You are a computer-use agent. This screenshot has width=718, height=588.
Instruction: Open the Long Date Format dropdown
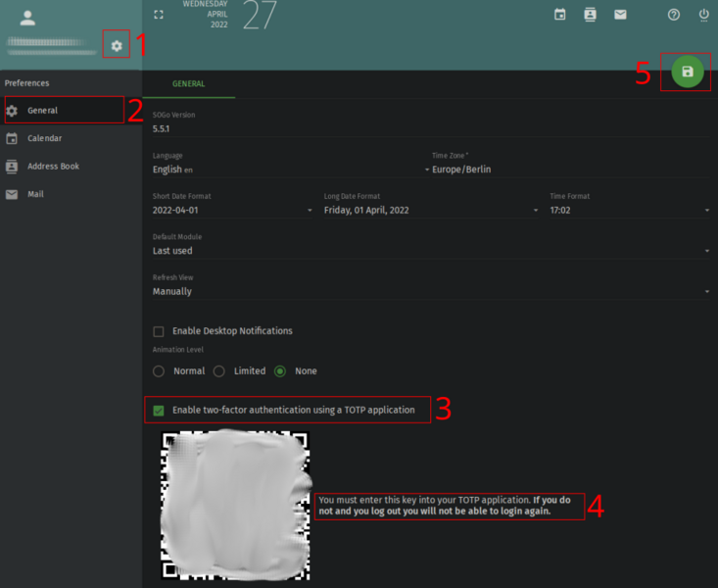[x=431, y=210]
